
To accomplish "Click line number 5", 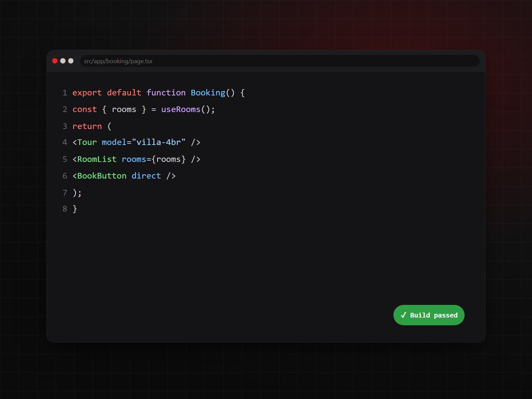I will coord(65,159).
